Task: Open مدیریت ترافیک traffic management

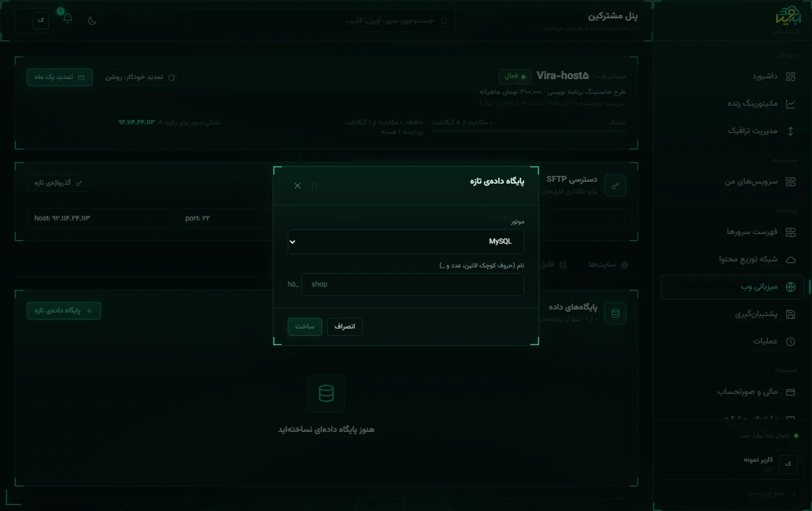Action: 732,131
